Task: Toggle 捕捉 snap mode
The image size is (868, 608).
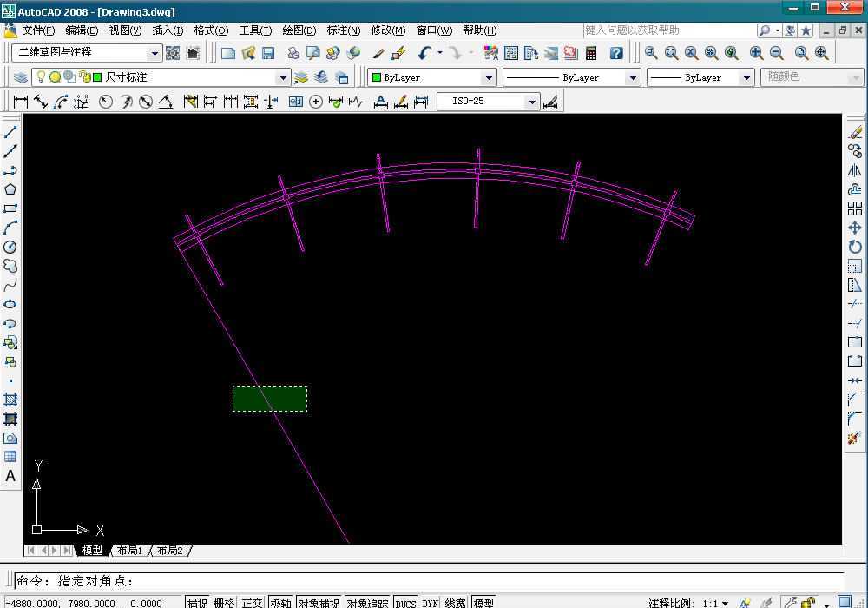Action: pyautogui.click(x=197, y=603)
